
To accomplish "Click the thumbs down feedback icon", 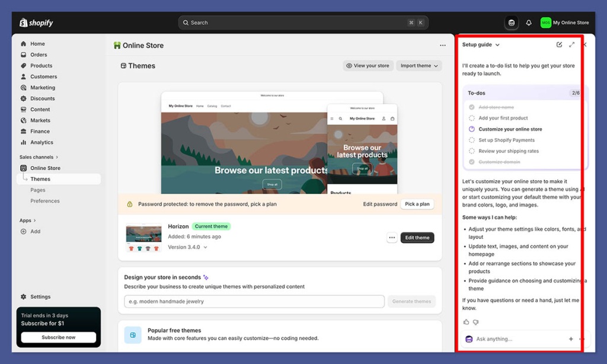I will [475, 322].
